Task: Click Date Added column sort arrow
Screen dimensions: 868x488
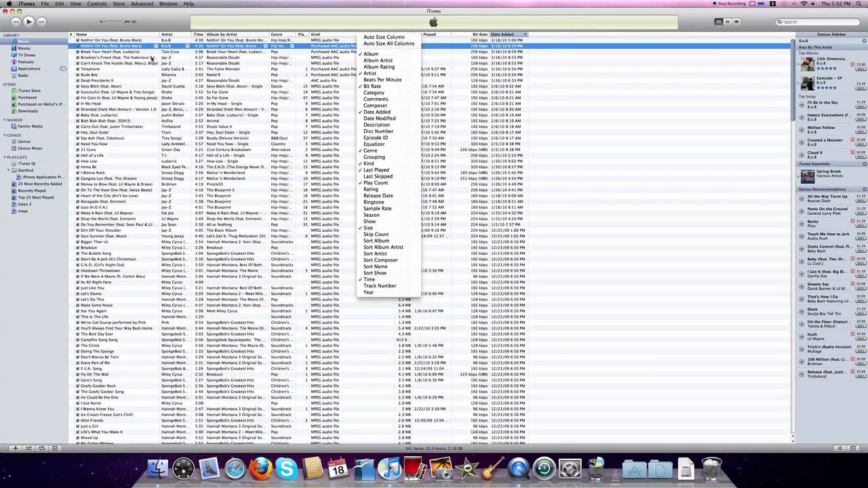Action: tap(524, 34)
